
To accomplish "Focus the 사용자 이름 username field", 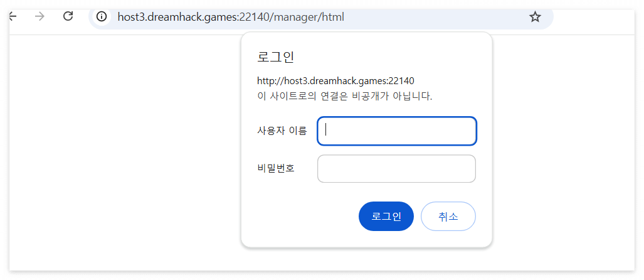I will 397,131.
